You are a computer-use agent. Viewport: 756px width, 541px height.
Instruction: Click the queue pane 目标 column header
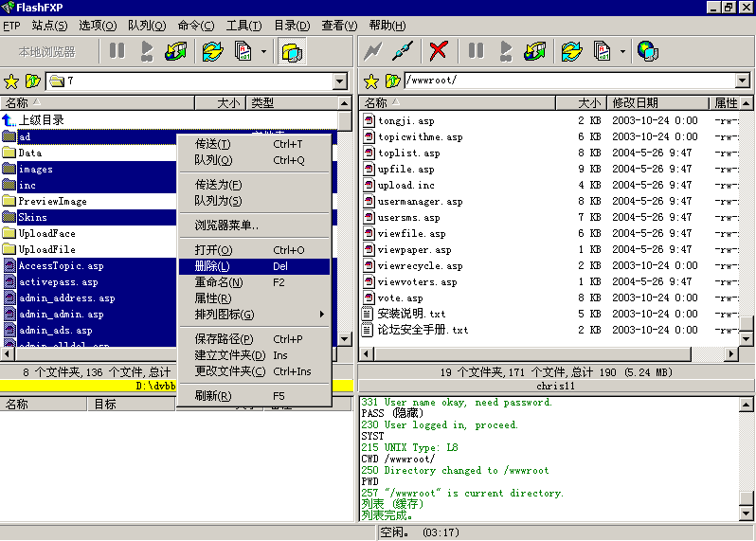[131, 404]
